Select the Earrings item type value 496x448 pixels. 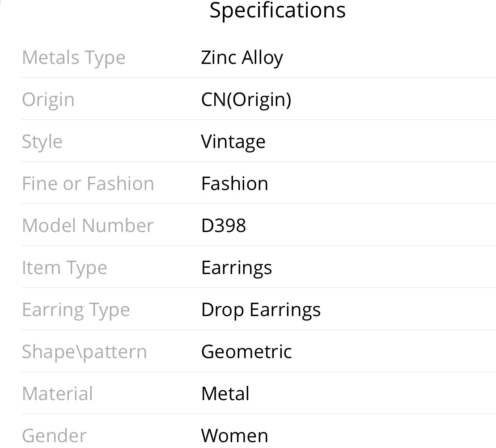coord(237,268)
